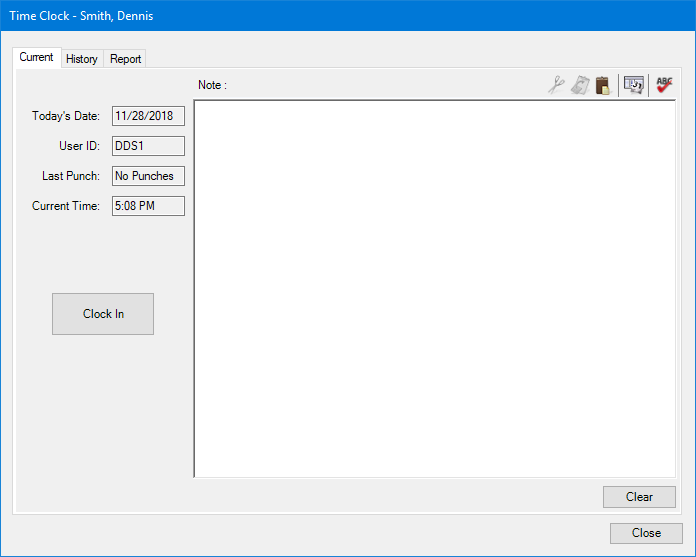This screenshot has height=557, width=696.
Task: Click inside the Note text area
Action: pyautogui.click(x=434, y=289)
